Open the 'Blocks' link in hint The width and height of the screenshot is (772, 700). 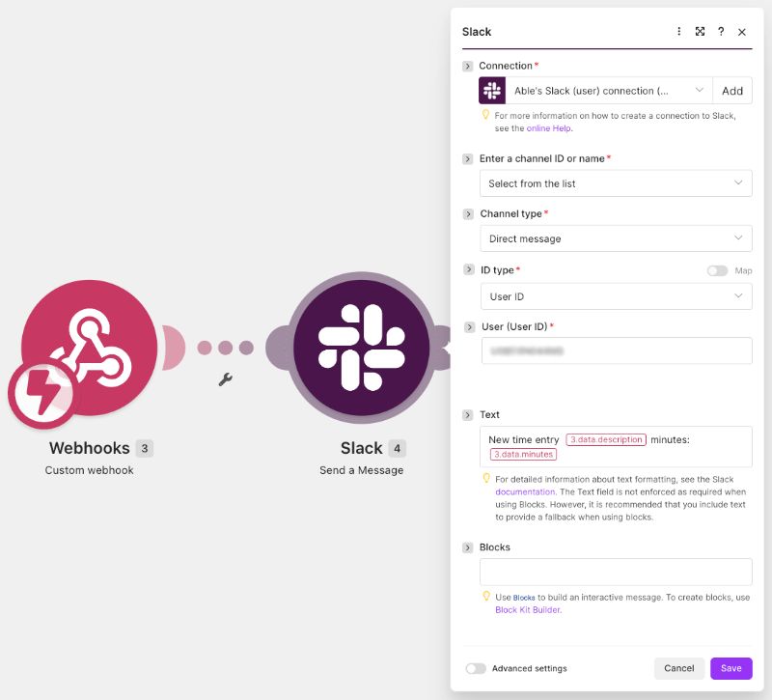tap(524, 598)
